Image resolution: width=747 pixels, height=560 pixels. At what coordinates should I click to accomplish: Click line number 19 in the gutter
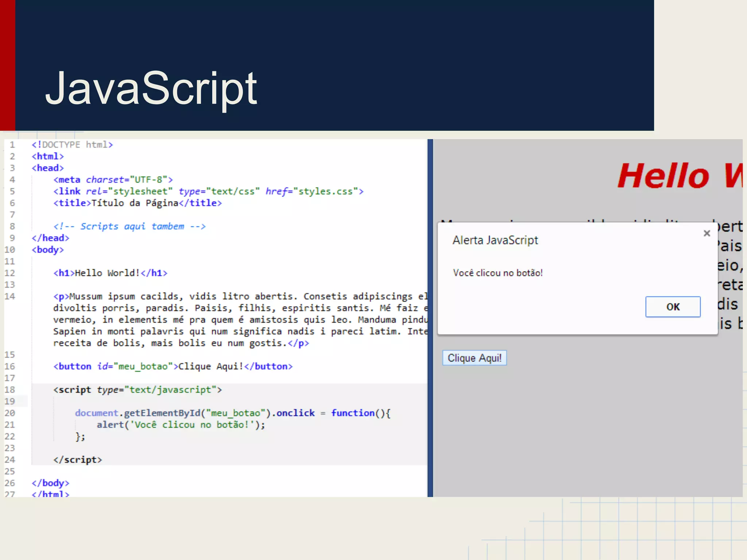(9, 401)
